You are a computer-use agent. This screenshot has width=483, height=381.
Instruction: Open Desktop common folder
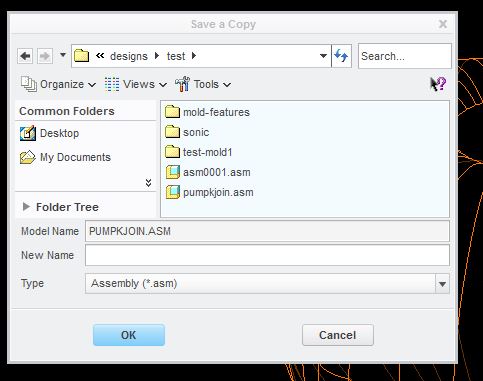49,133
